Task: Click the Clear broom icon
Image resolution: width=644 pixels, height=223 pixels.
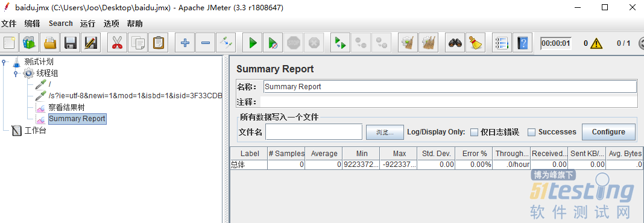Action: (408, 43)
